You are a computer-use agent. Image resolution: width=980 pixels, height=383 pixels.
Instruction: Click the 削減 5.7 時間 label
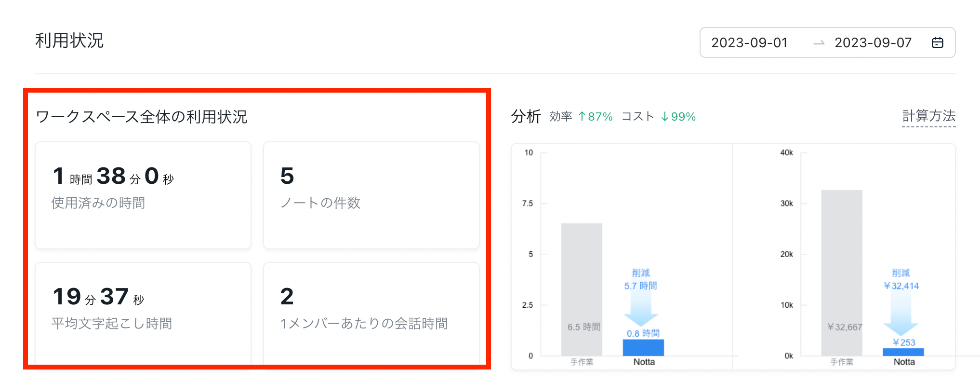point(641,279)
